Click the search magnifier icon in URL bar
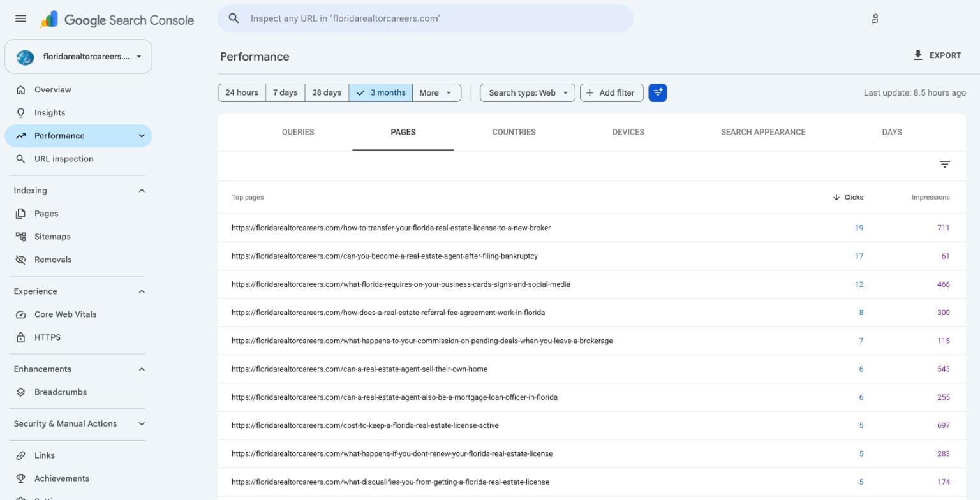The width and height of the screenshot is (980, 500). tap(234, 18)
